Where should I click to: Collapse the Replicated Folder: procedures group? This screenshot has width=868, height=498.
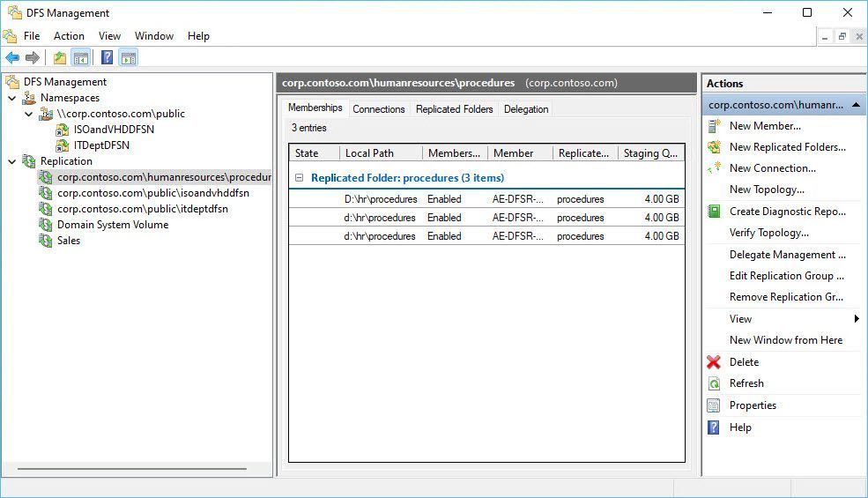[299, 178]
